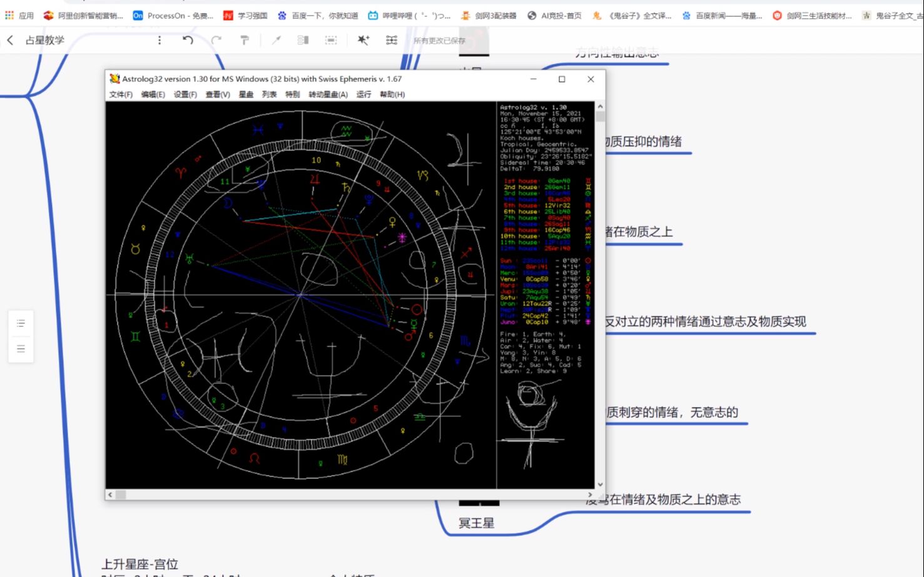Redo the mind map edit

pyautogui.click(x=216, y=40)
